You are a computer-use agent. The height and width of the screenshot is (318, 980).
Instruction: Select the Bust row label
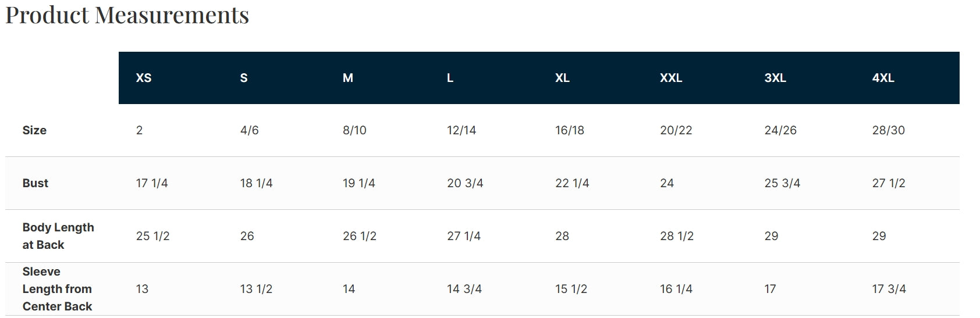[x=35, y=183]
